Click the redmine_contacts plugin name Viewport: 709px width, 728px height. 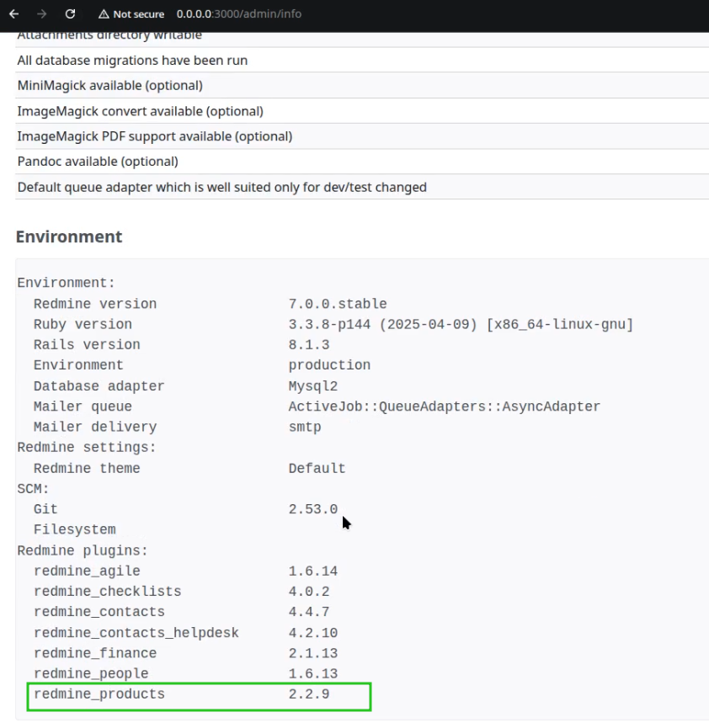(x=99, y=612)
